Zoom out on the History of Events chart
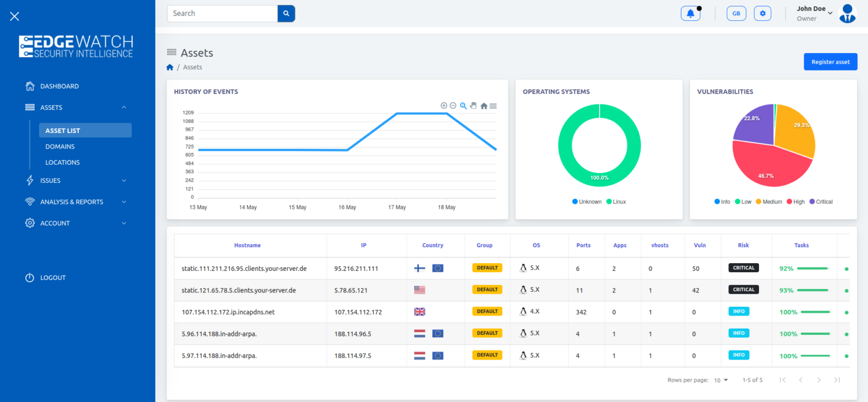Image resolution: width=868 pixels, height=402 pixels. pos(453,106)
